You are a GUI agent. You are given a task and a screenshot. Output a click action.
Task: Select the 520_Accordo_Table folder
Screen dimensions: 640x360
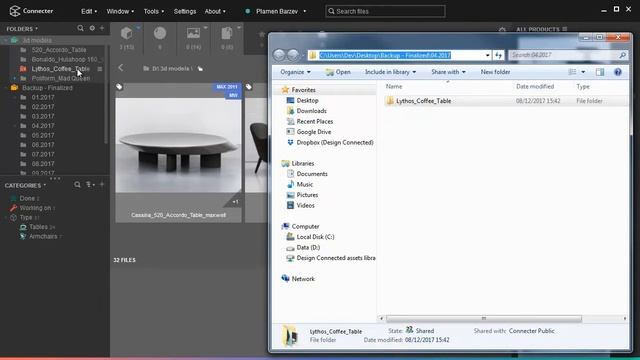click(x=59, y=50)
